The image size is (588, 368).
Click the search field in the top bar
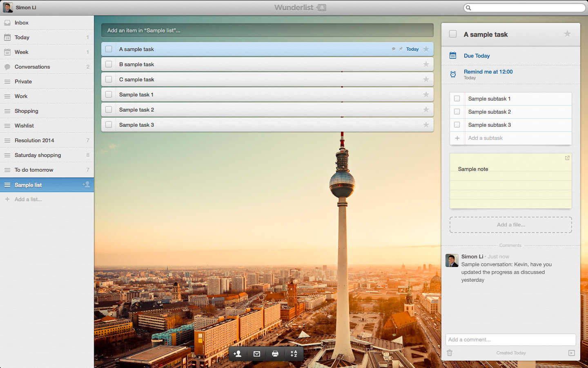point(525,8)
